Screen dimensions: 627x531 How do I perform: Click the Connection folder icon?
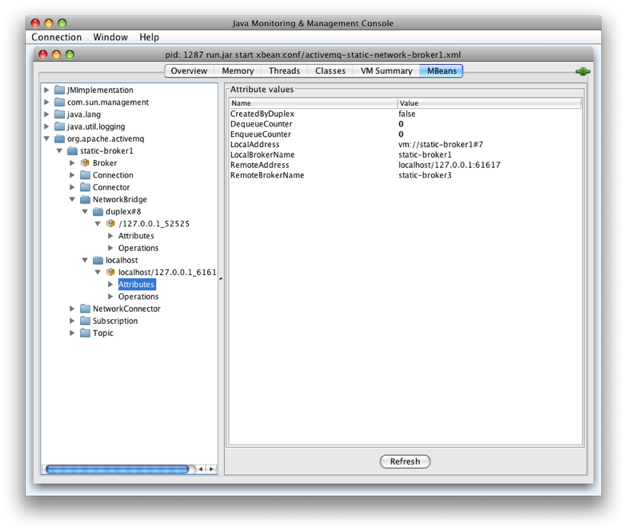click(x=85, y=175)
